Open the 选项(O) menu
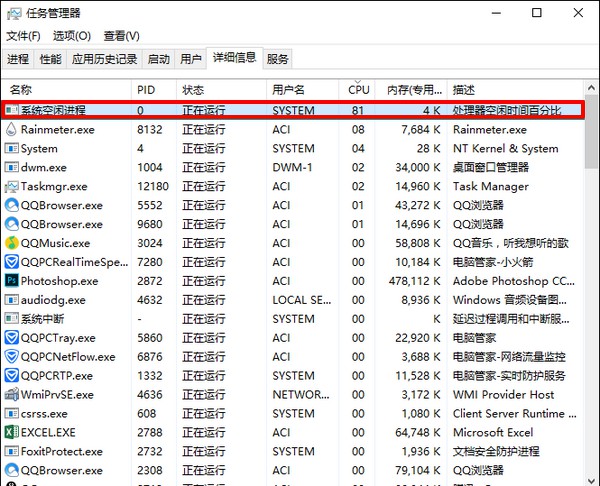 point(71,36)
